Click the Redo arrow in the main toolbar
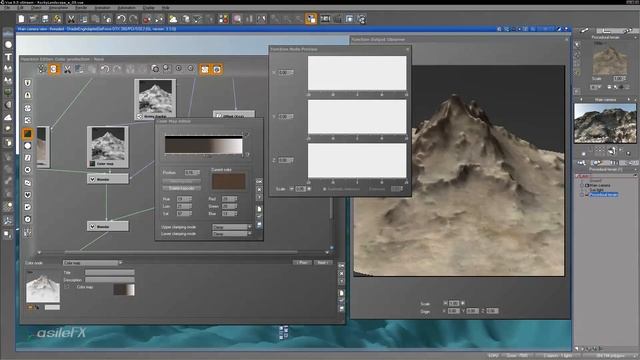This screenshot has width=640, height=360. [133, 19]
